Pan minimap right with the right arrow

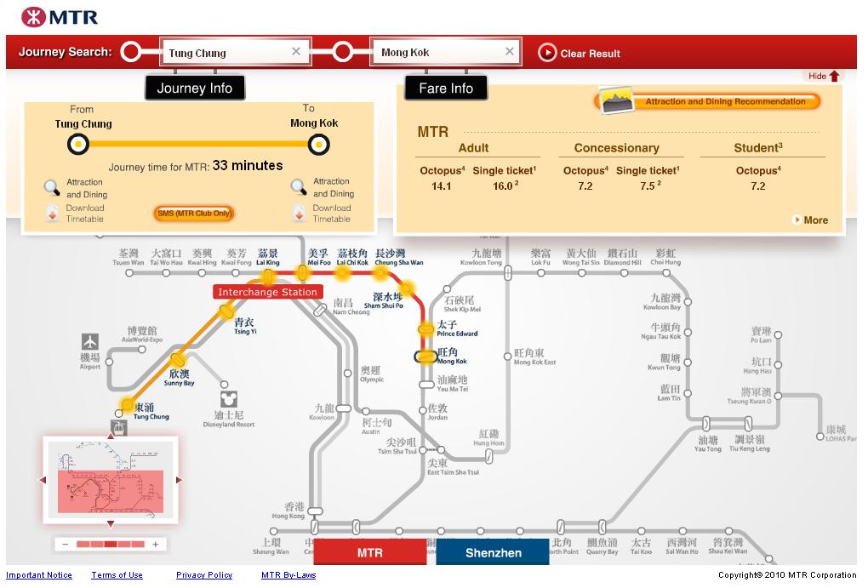[x=179, y=480]
